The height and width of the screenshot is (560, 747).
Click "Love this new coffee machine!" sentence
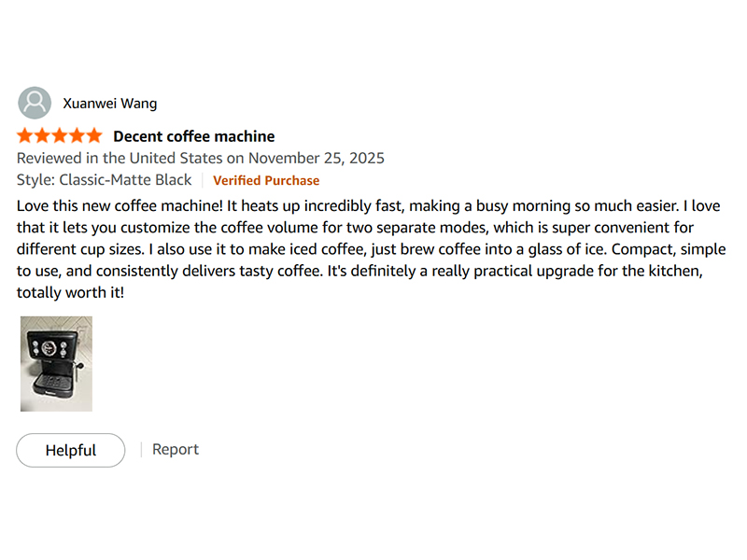120,204
